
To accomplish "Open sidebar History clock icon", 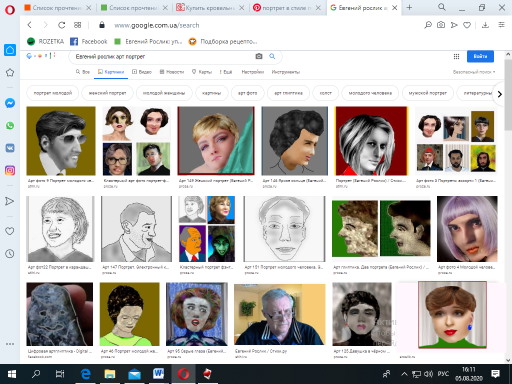I will [x=10, y=254].
